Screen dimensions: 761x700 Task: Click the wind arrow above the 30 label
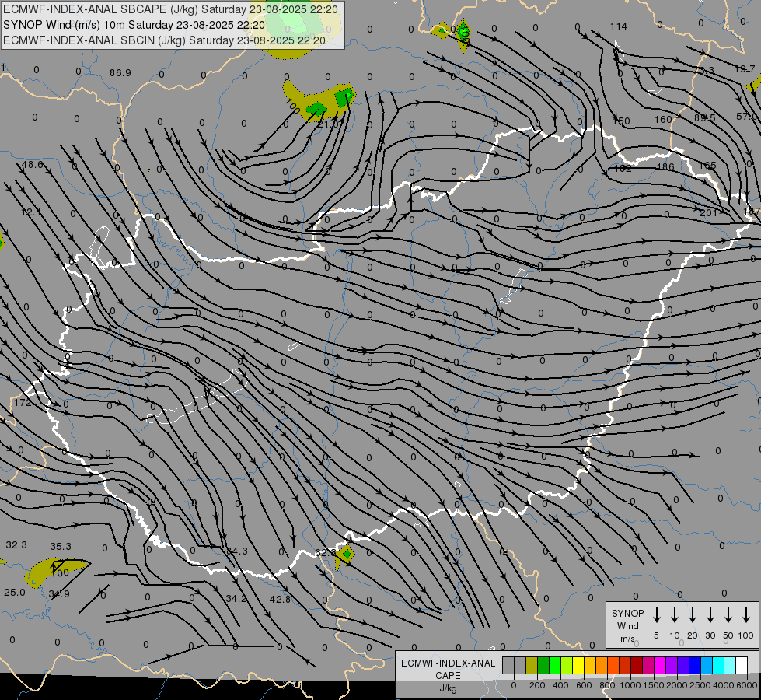(x=710, y=615)
